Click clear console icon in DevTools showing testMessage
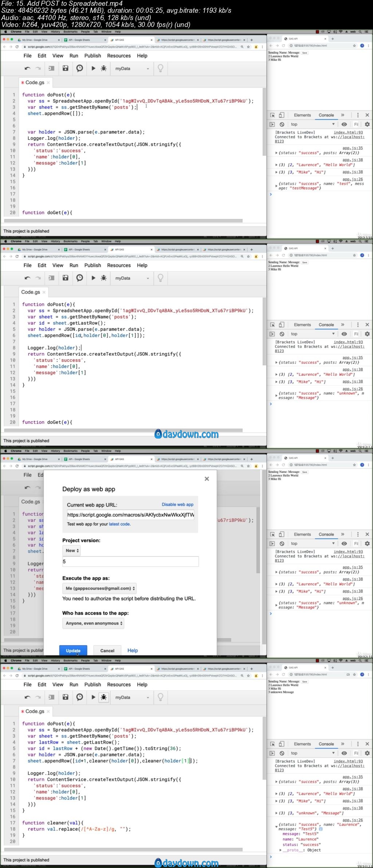Image resolution: width=373 pixels, height=868 pixels. point(282,124)
